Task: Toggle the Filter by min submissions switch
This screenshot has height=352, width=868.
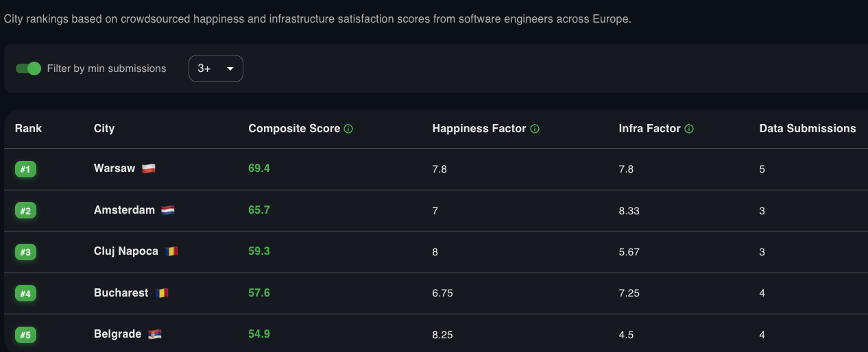Action: pyautogui.click(x=29, y=68)
